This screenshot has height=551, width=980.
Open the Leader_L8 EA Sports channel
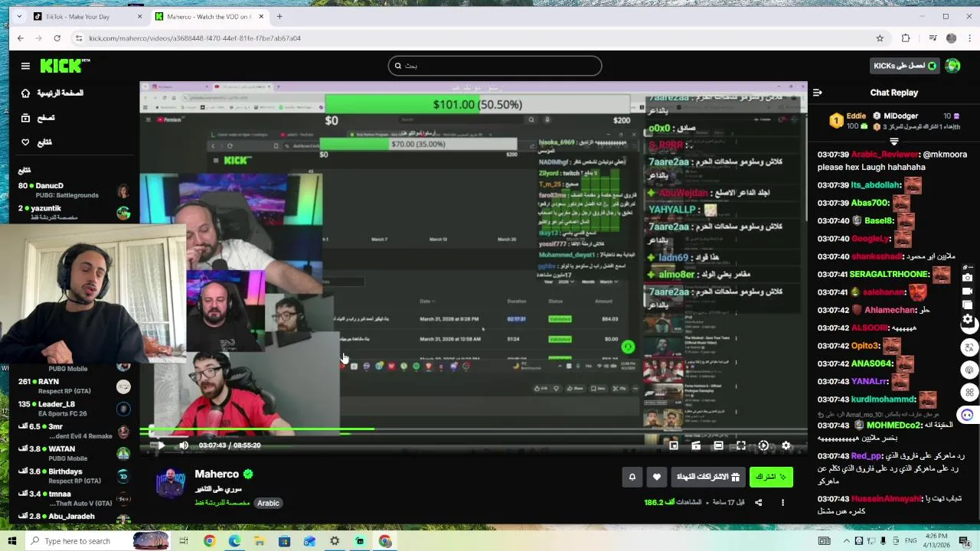pyautogui.click(x=73, y=409)
